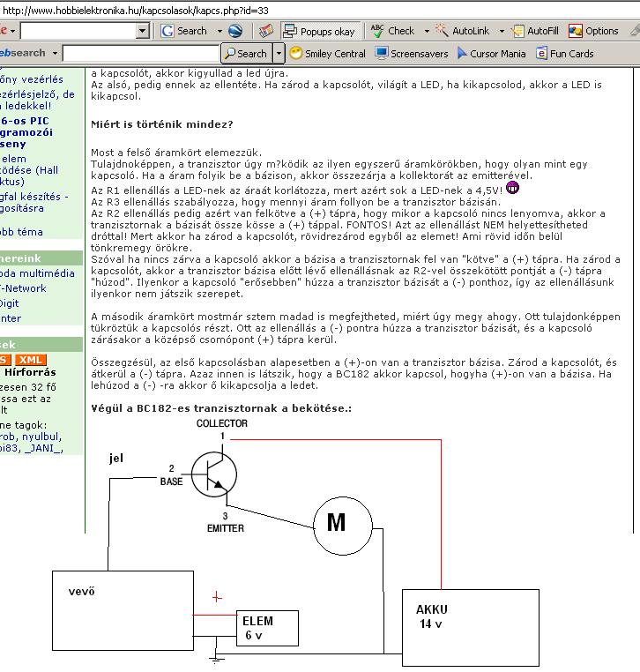The height and width of the screenshot is (672, 640).
Task: Open the dropdown arrow next to G Search
Action: 220,31
